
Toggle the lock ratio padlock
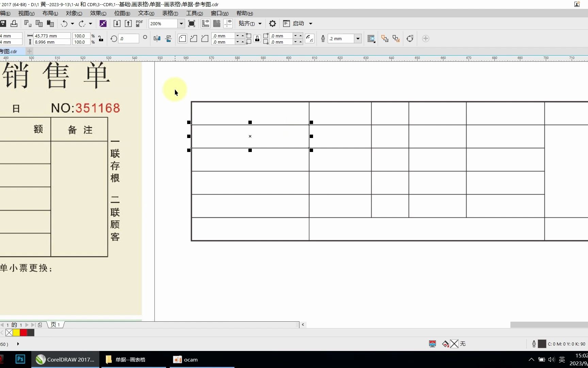click(x=101, y=39)
